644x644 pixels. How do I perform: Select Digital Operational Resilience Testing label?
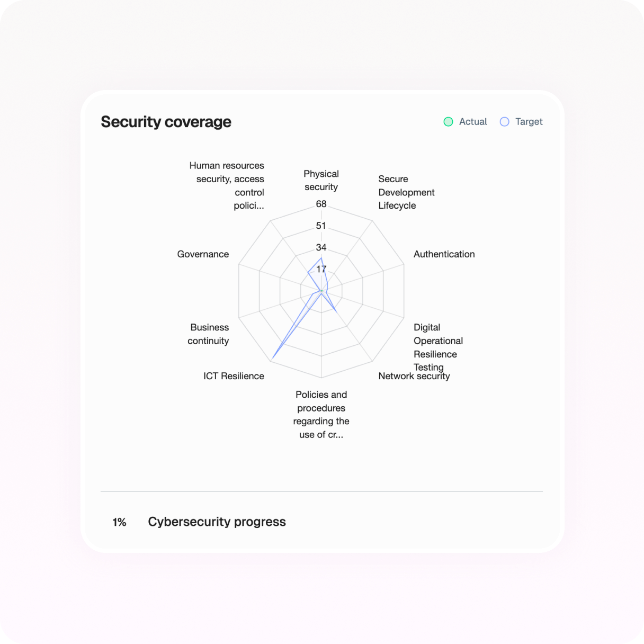coord(437,347)
